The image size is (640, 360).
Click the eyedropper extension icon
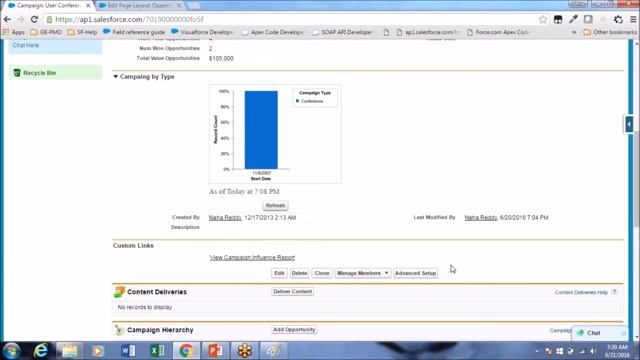573,19
